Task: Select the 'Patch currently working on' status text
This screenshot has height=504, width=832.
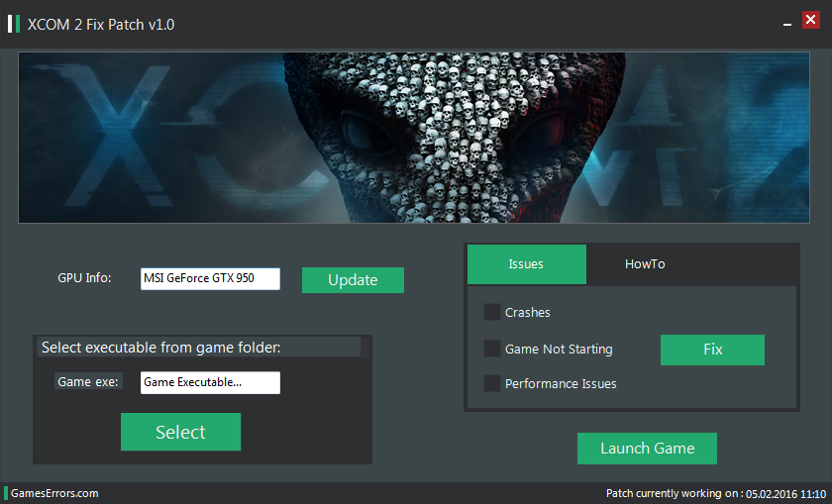Action: pos(716,494)
